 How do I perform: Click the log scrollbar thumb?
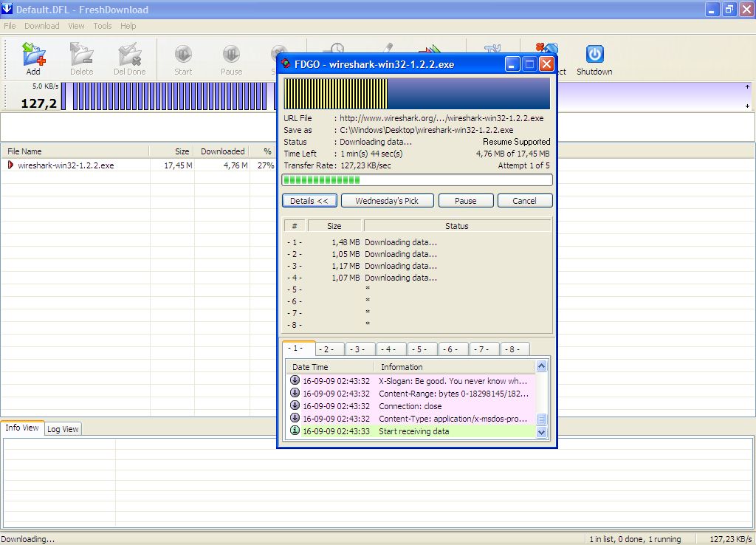[541, 419]
